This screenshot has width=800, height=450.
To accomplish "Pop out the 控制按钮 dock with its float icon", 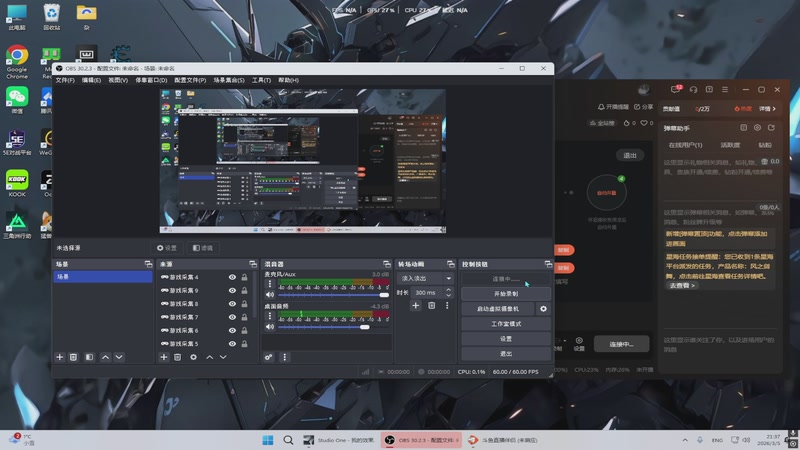I will click(x=548, y=264).
